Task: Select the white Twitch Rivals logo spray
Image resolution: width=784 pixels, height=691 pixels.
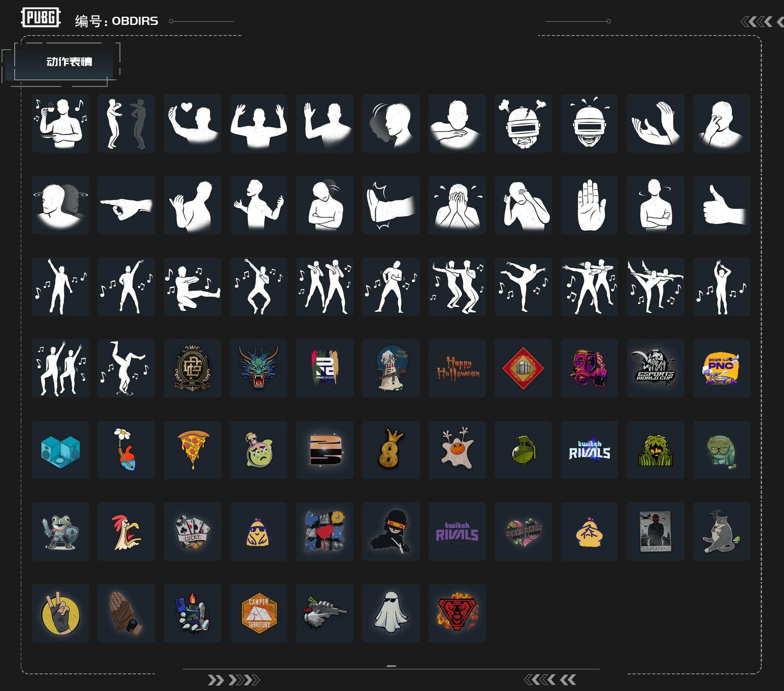Action: point(589,450)
